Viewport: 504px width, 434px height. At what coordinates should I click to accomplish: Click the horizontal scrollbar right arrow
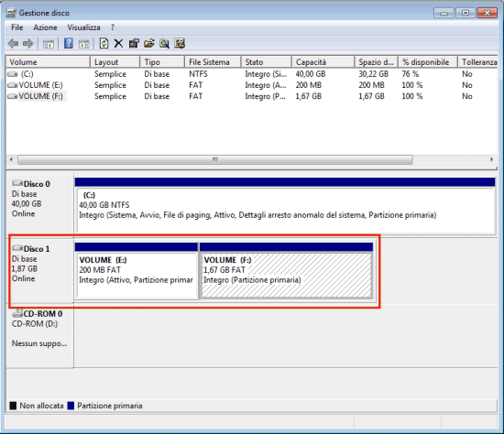[x=491, y=159]
